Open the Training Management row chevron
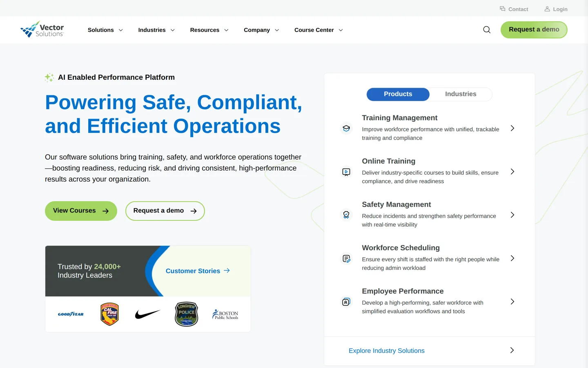 coord(512,128)
